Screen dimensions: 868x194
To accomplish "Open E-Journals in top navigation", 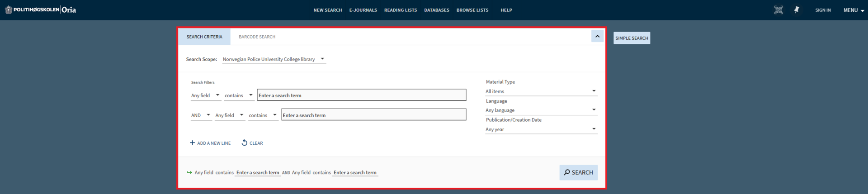I will tap(363, 10).
